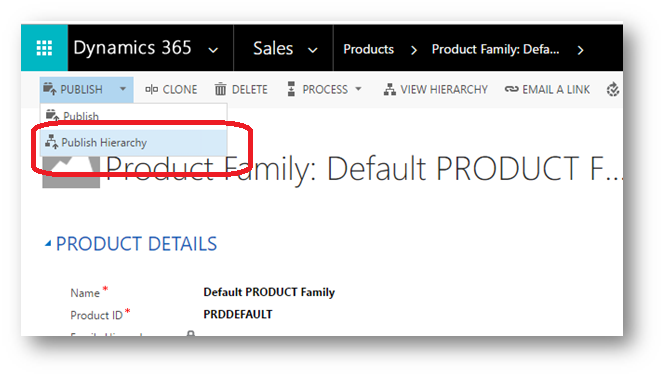The width and height of the screenshot is (665, 378).
Task: Click the Delete trash can icon
Action: coord(221,89)
